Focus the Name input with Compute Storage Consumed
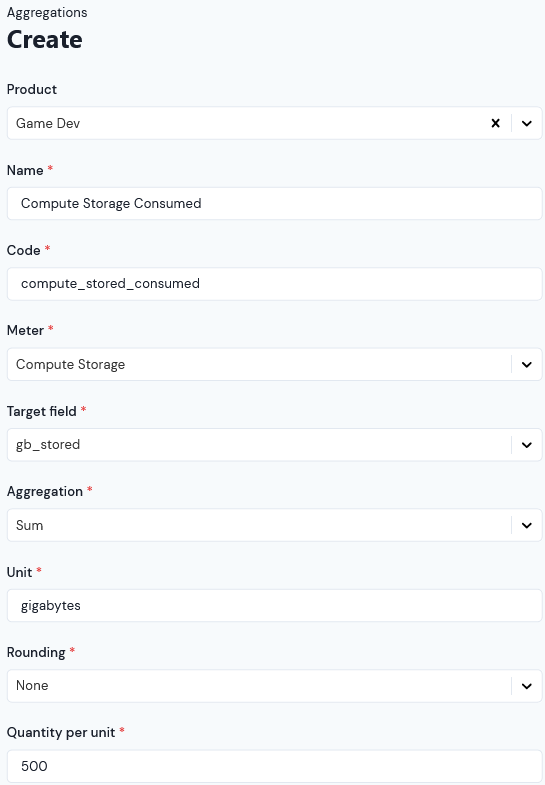This screenshot has width=545, height=785. [274, 203]
